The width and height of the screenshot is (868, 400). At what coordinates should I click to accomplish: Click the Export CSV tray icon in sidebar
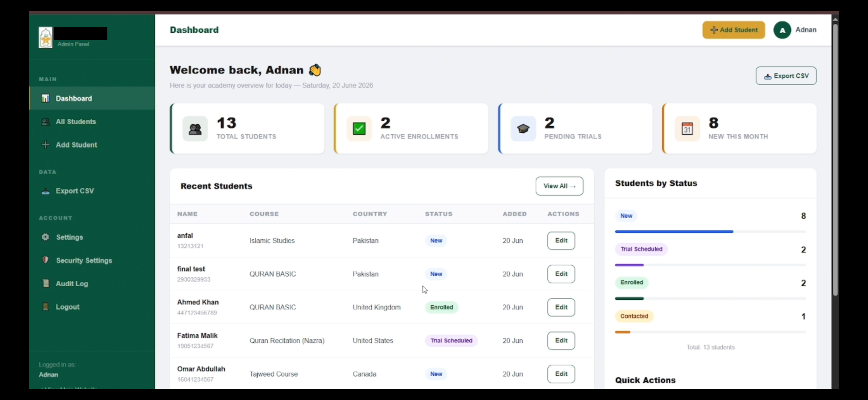45,191
